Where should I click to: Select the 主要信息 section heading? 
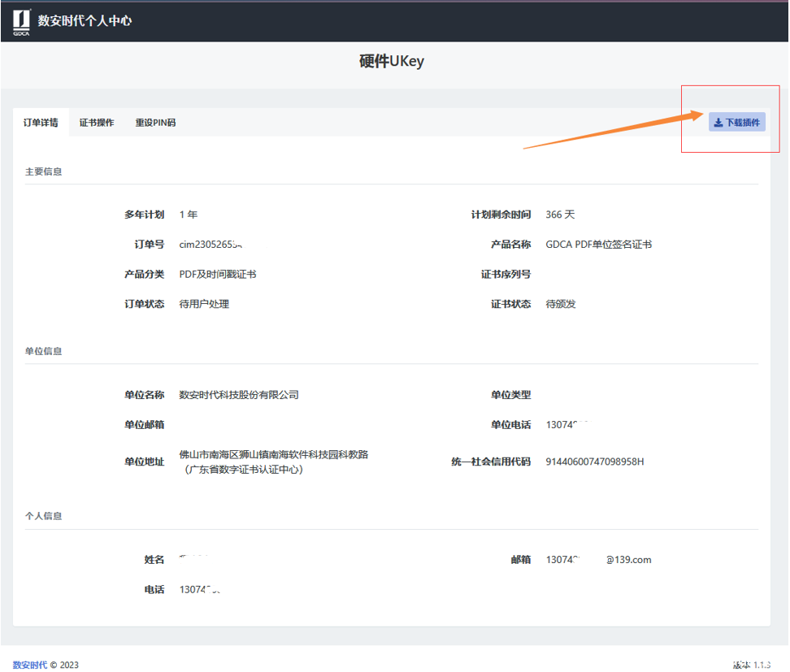43,171
